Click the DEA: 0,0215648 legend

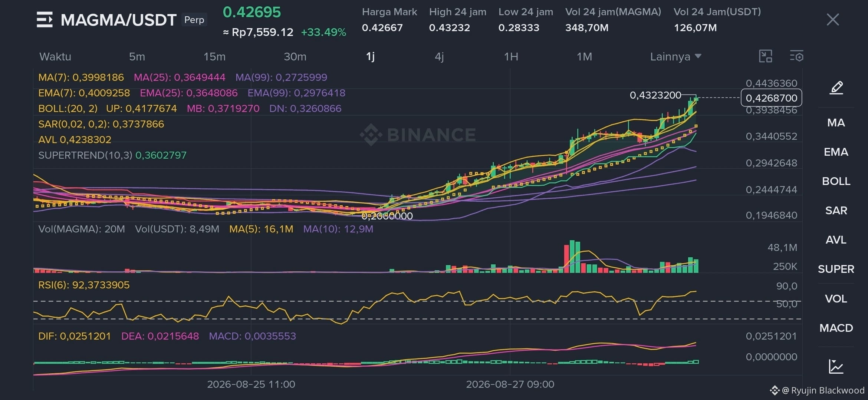click(x=160, y=336)
